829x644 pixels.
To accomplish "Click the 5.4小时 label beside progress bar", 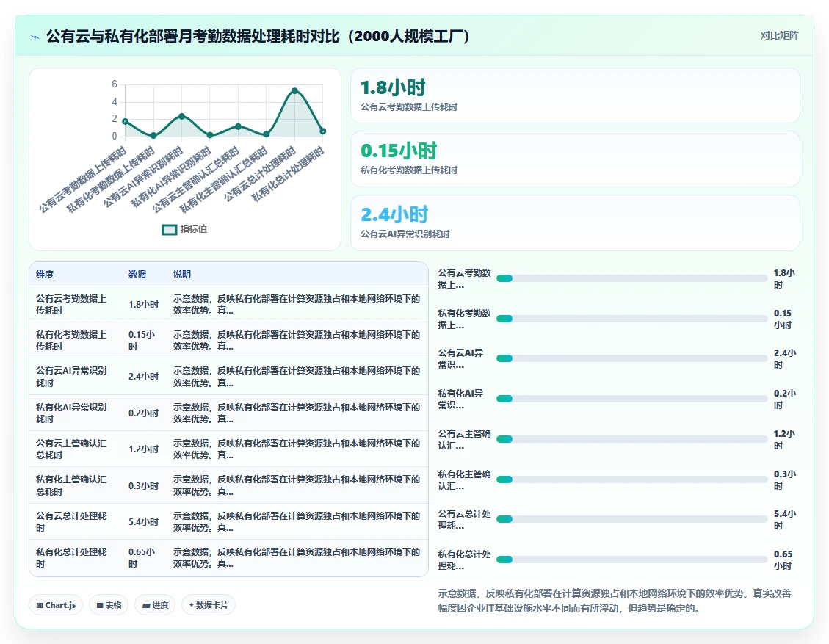I will (785, 519).
